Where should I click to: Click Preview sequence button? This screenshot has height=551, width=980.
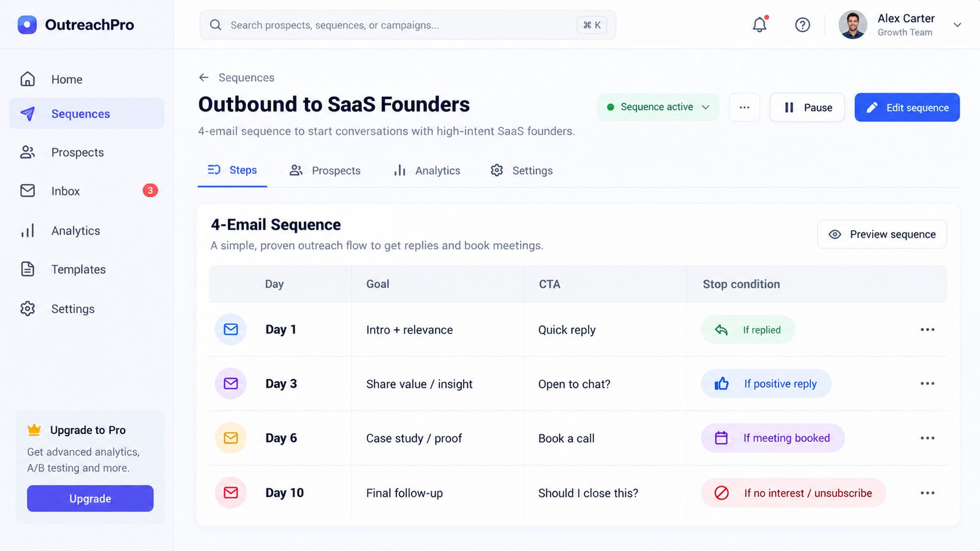click(882, 234)
